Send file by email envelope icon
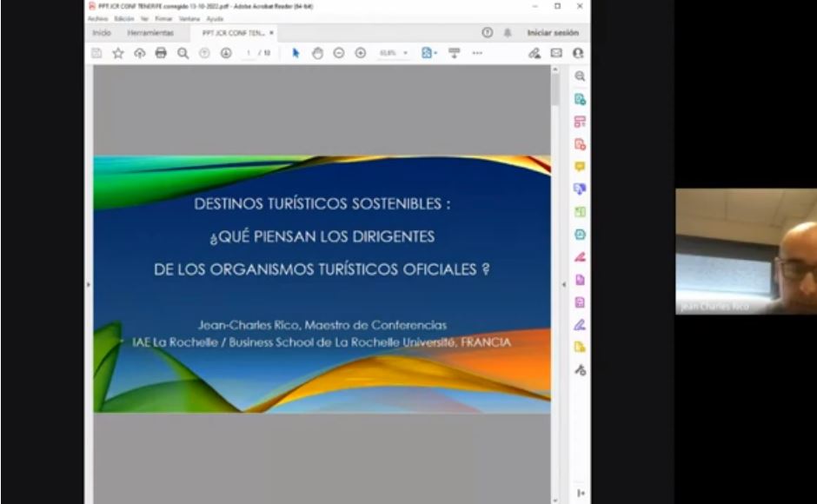817x504 pixels. 556,53
